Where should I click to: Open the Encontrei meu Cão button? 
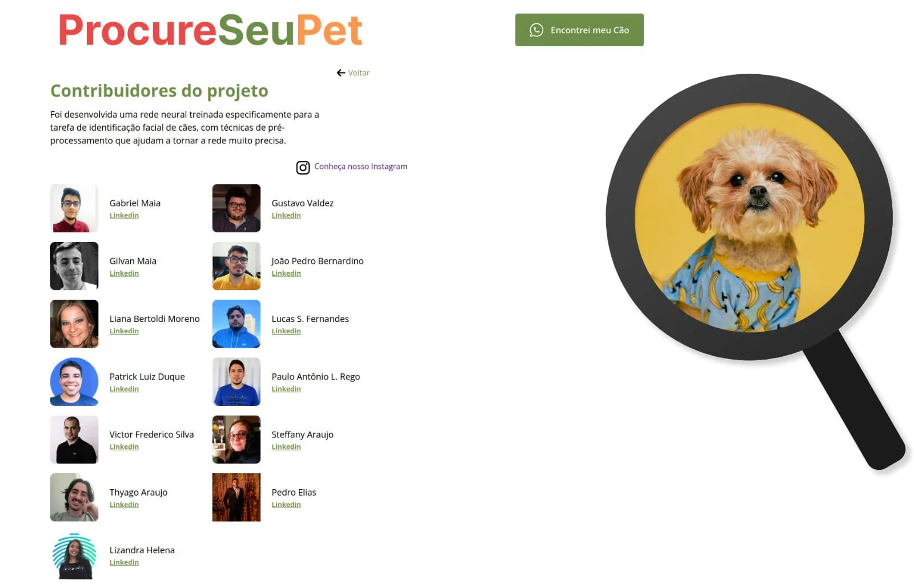tap(579, 30)
